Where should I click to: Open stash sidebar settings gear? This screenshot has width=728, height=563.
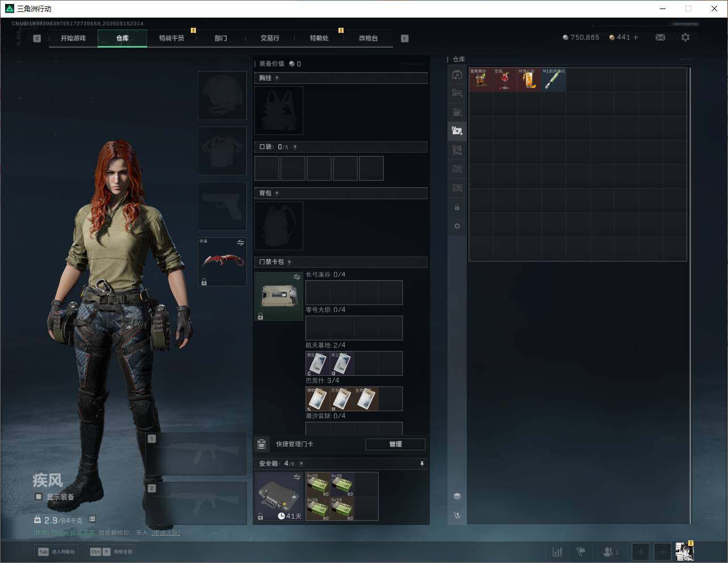click(457, 226)
